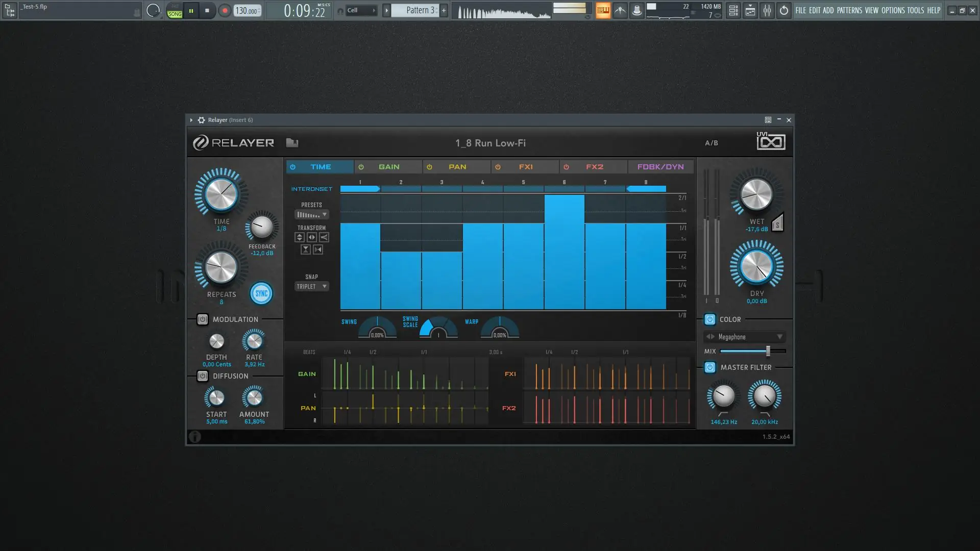This screenshot has height=551, width=980.
Task: Click the stop playback button
Action: [207, 10]
